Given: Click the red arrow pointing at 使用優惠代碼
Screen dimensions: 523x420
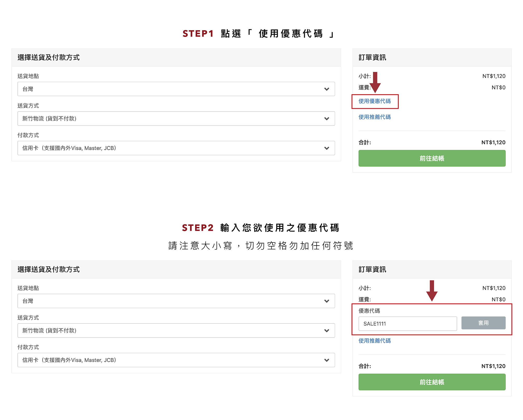Looking at the screenshot, I should (x=375, y=83).
